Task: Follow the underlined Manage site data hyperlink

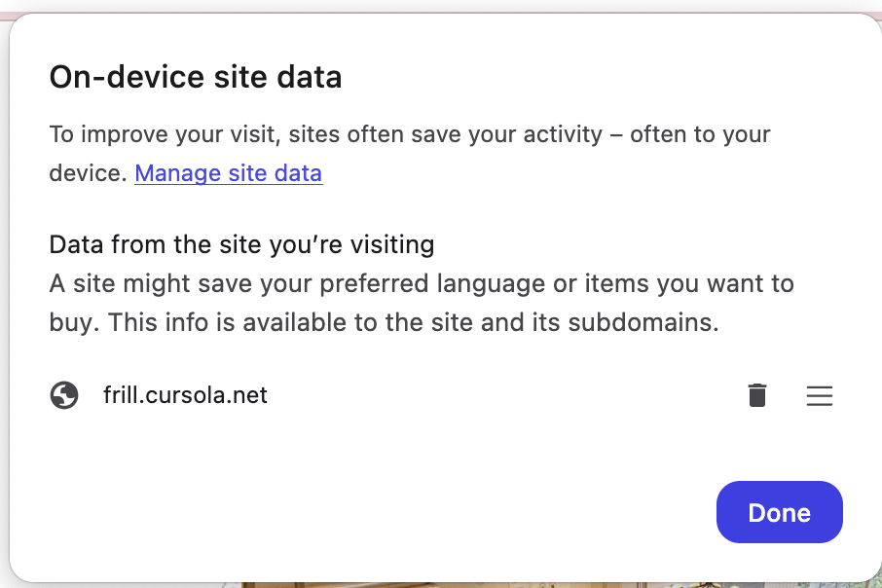Action: [228, 173]
